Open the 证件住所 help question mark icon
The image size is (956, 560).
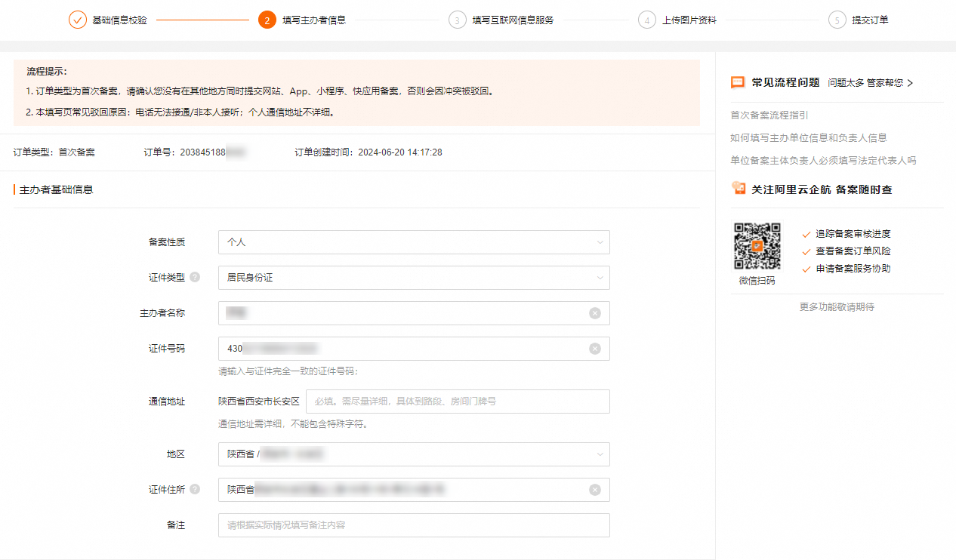pyautogui.click(x=196, y=489)
